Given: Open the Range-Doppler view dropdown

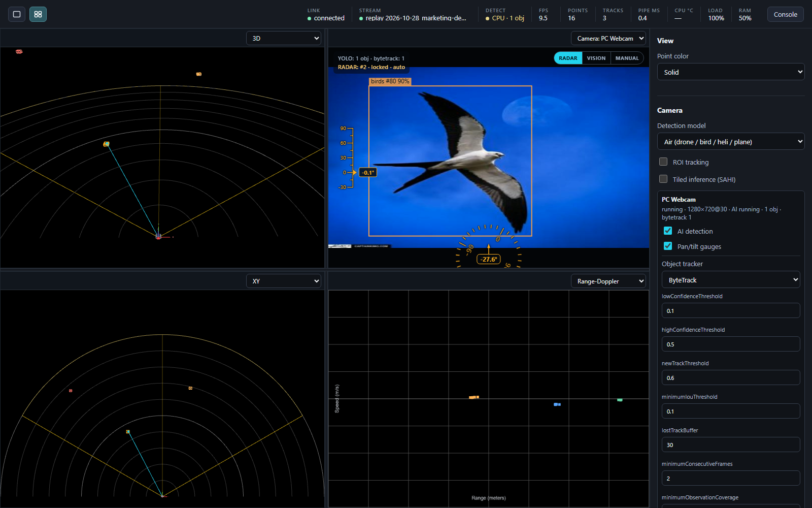Looking at the screenshot, I should (x=608, y=281).
